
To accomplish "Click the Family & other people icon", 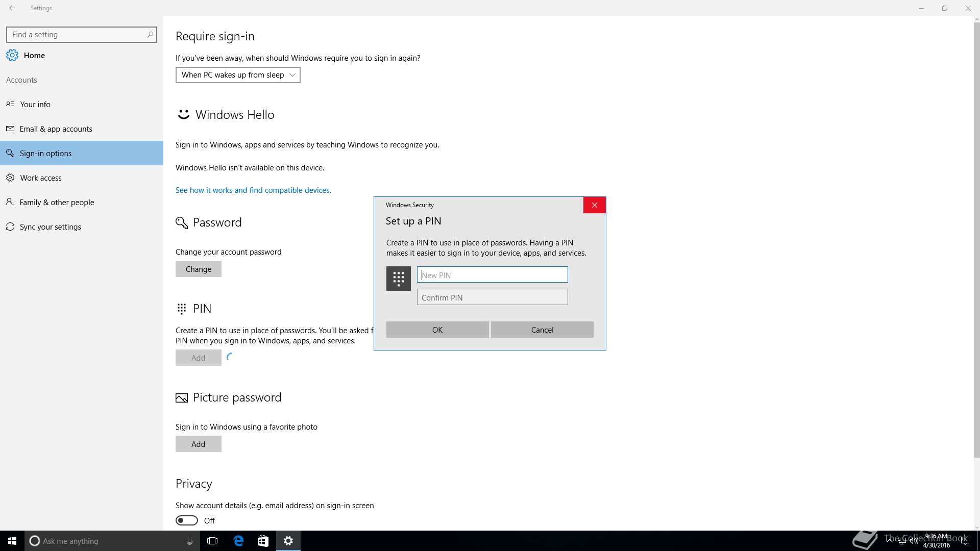I will point(10,202).
